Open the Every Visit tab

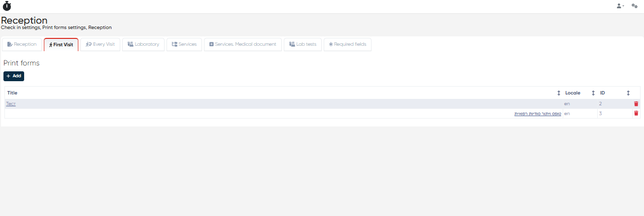point(100,44)
